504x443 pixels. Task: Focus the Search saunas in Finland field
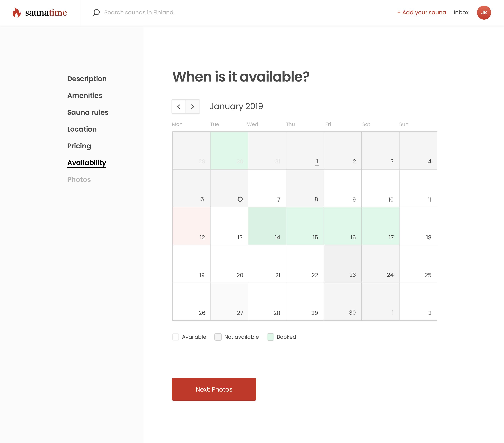click(x=140, y=13)
